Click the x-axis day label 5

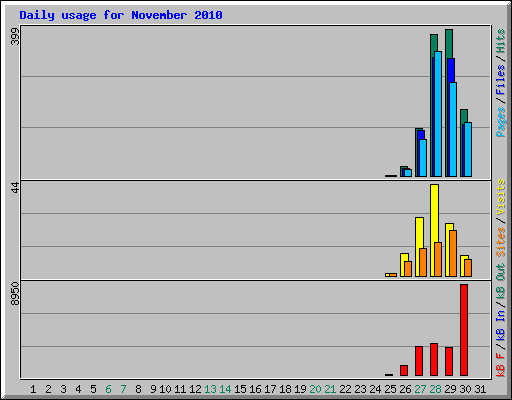[x=93, y=389]
